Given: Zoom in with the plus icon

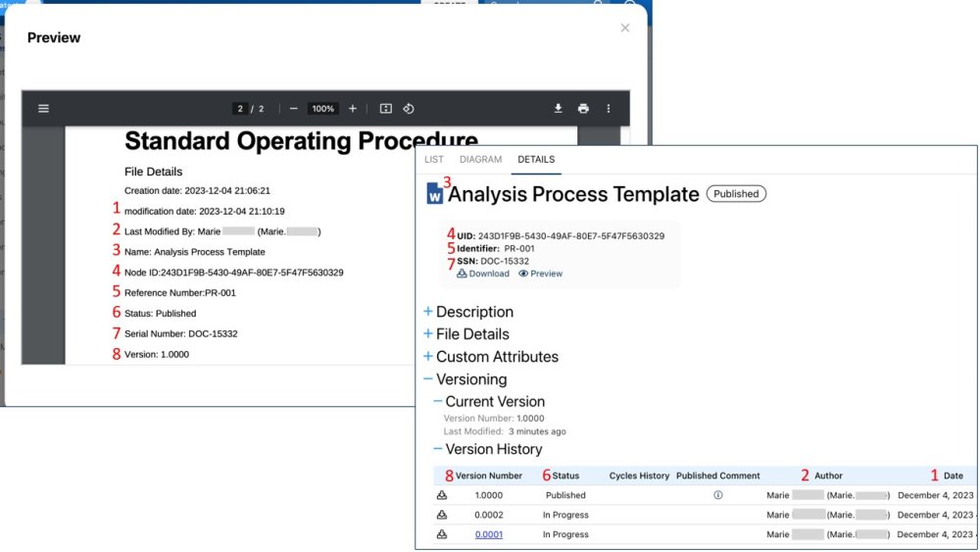Looking at the screenshot, I should (353, 109).
